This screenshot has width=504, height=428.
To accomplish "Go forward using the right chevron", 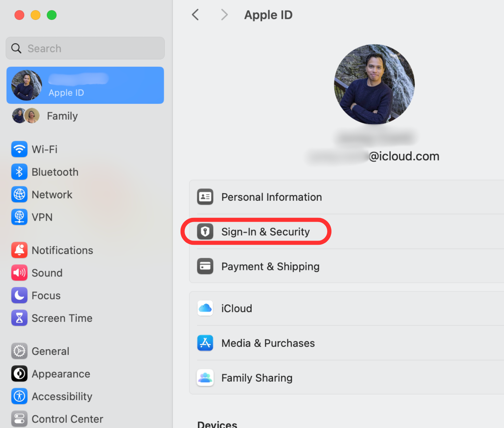I will pos(224,15).
